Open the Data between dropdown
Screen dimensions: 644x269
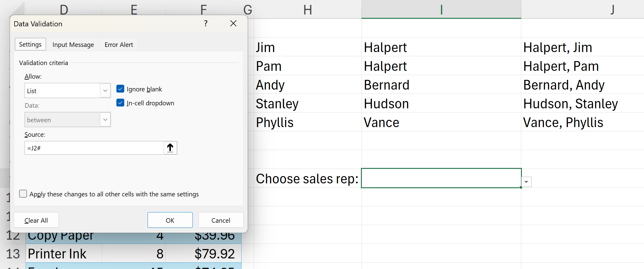pyautogui.click(x=105, y=120)
